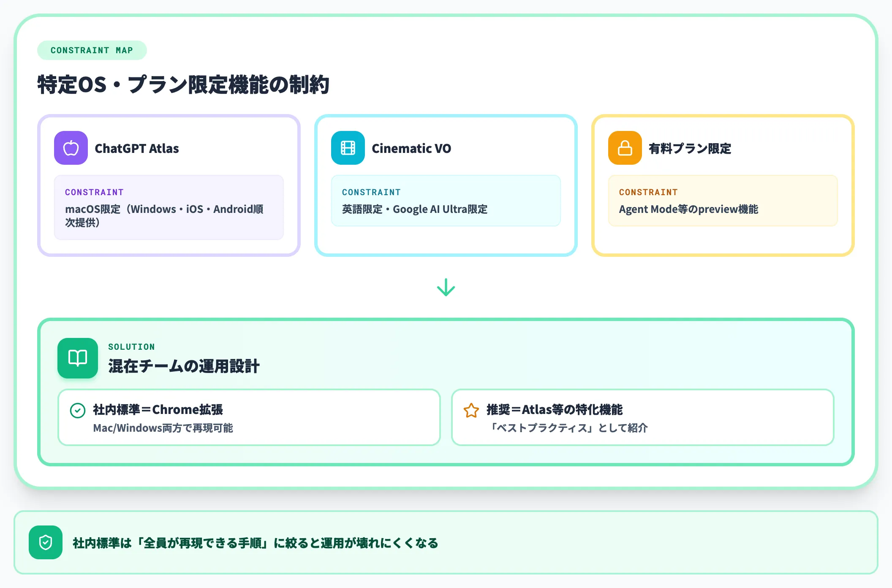
Task: Click the Cinematic VO card title
Action: 411,149
